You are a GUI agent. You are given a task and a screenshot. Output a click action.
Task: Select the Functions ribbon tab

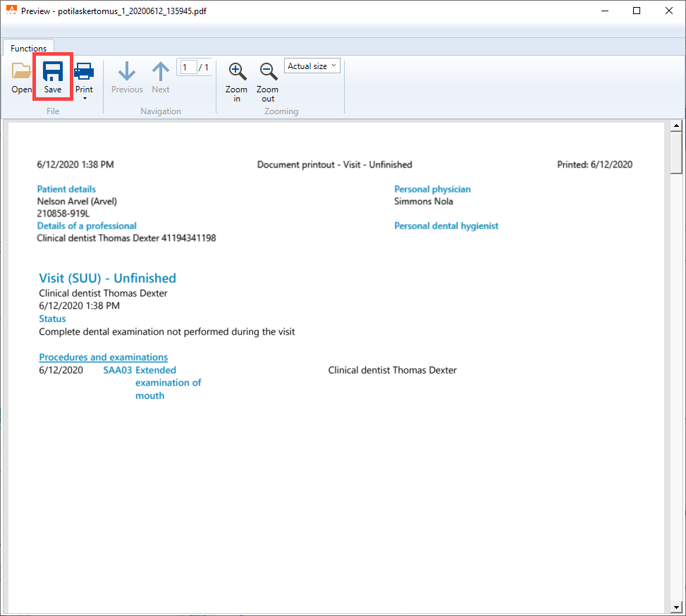(28, 48)
